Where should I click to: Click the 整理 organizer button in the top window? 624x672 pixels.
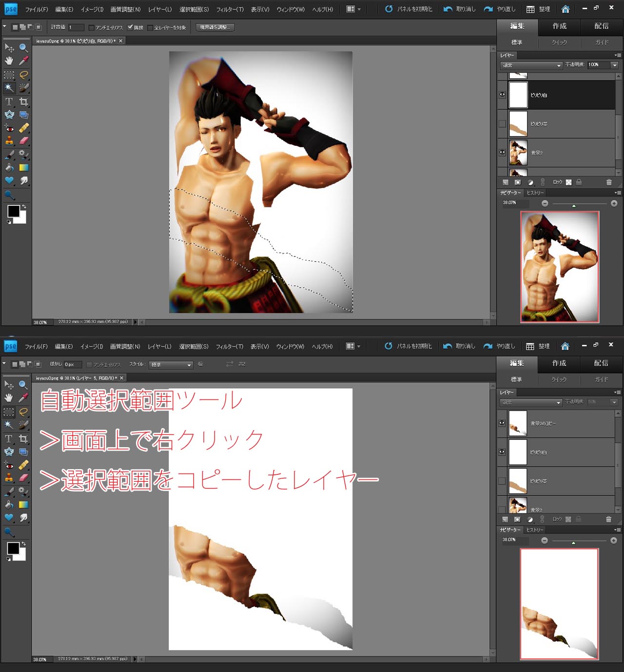pos(539,9)
